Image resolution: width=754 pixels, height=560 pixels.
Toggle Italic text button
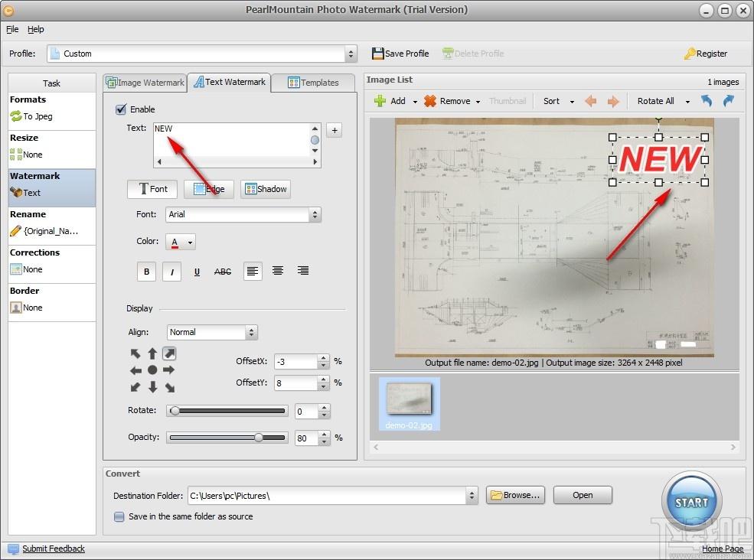(x=171, y=272)
